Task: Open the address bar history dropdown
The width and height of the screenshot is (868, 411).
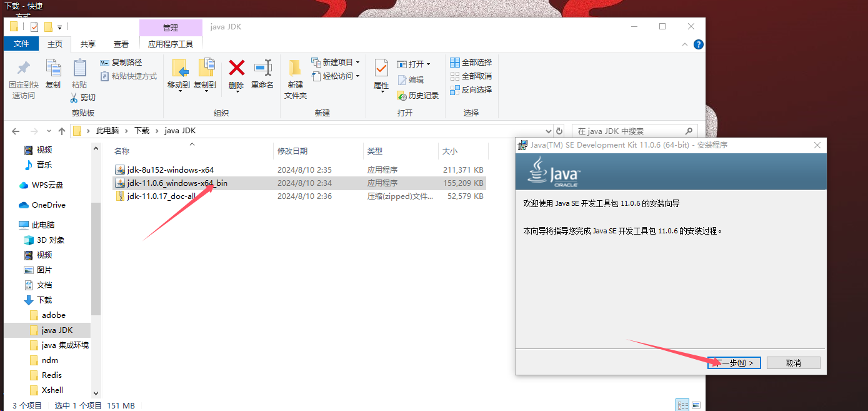Action: (548, 130)
